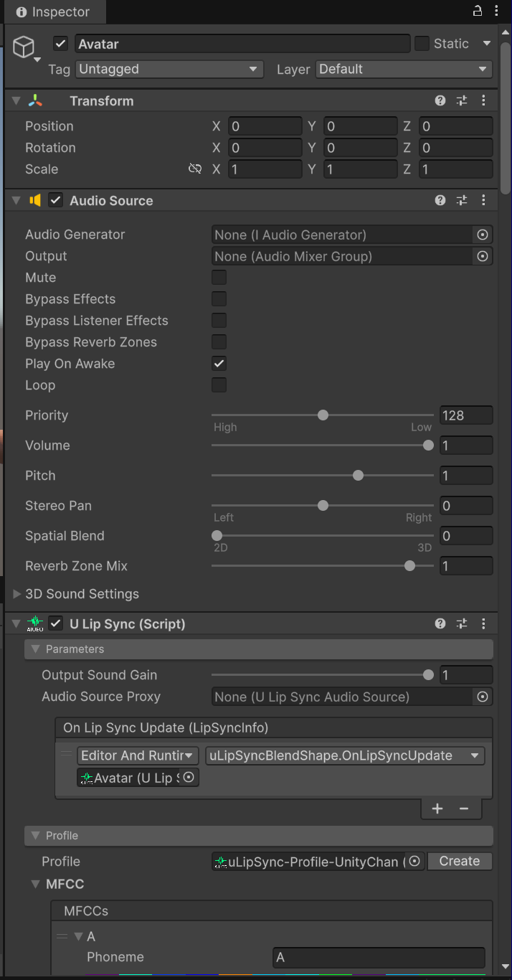Click object picker for Audio Generator field
The width and height of the screenshot is (512, 980).
click(x=483, y=235)
